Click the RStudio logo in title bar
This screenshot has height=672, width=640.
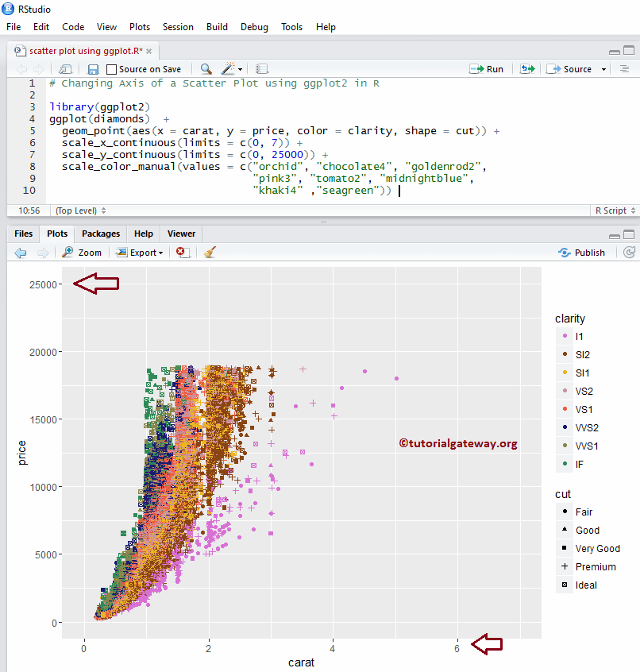[x=8, y=9]
